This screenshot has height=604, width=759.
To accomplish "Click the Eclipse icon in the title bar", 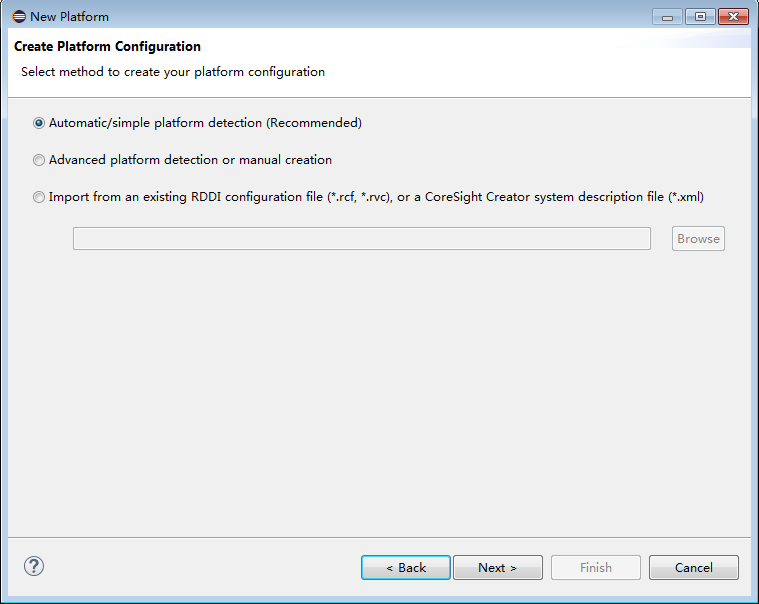I will coord(18,16).
